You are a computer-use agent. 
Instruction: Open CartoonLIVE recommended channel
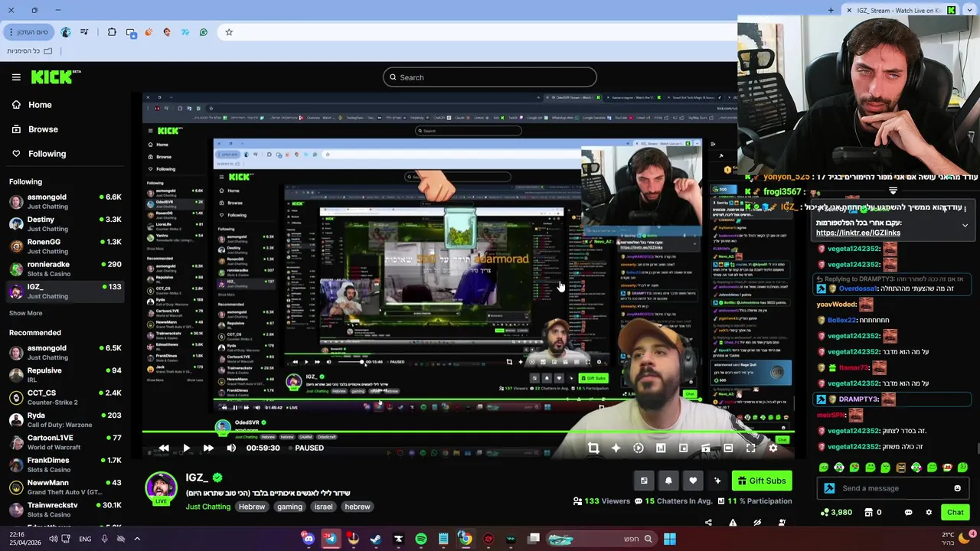65,442
